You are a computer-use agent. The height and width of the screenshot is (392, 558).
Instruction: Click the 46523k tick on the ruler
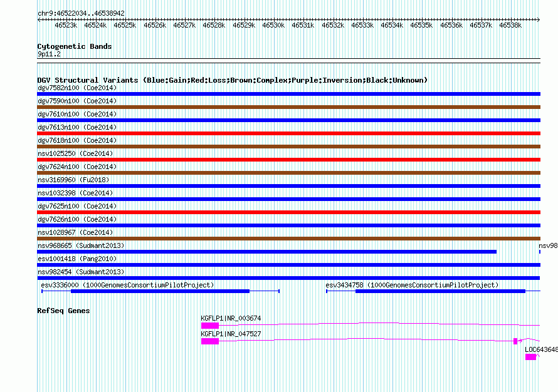coord(66,26)
